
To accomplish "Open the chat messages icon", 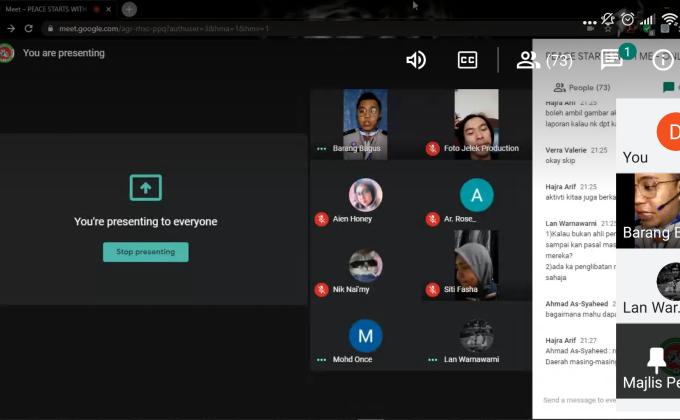I will pyautogui.click(x=612, y=60).
